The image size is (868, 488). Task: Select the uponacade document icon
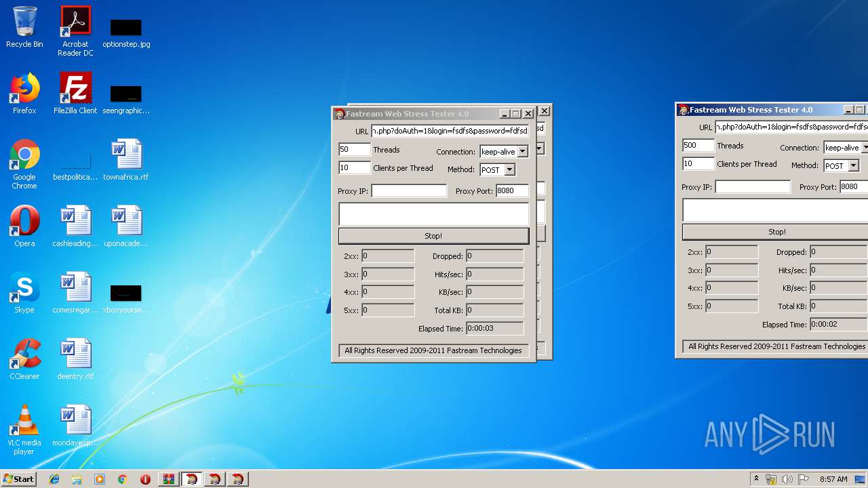coord(126,226)
